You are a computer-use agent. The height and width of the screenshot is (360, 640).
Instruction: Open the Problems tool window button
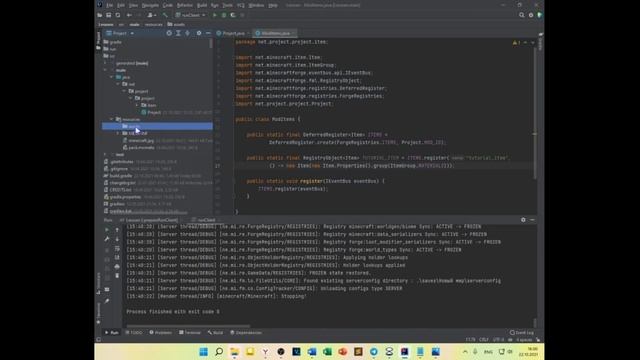[x=160, y=333]
